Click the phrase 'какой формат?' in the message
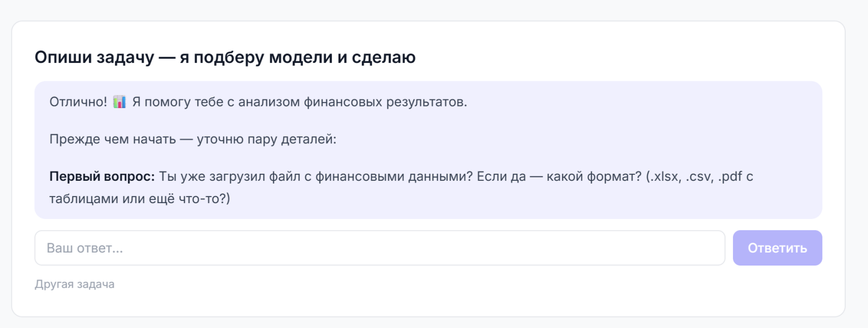 [594, 176]
